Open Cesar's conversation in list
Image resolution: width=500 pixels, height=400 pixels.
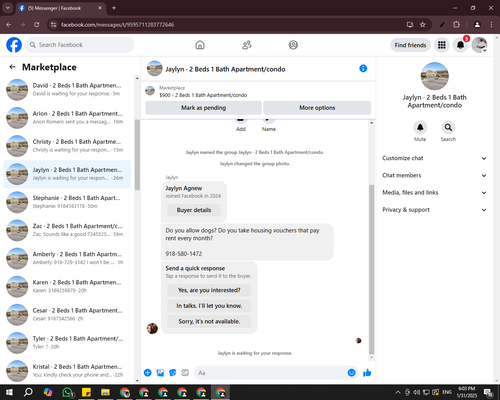pyautogui.click(x=67, y=314)
